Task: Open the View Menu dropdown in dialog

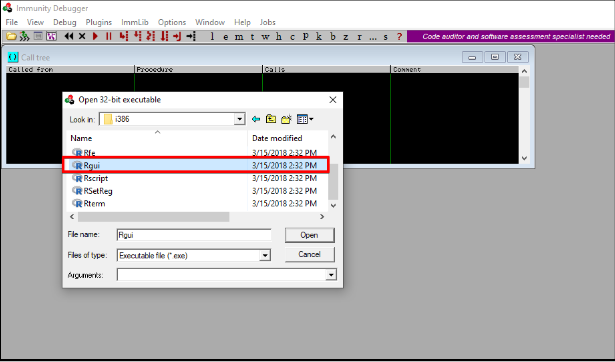Action: click(305, 119)
